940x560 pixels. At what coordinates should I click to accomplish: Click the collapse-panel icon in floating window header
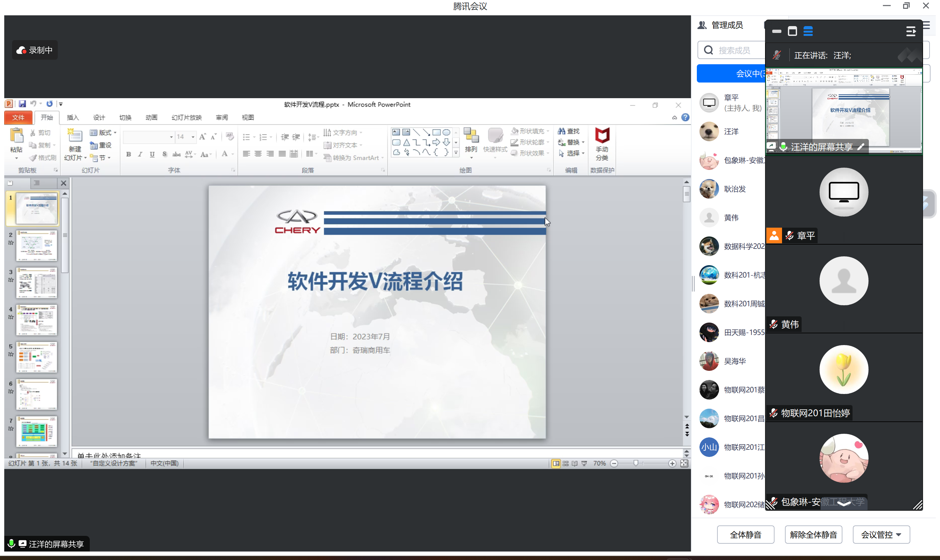tap(911, 31)
